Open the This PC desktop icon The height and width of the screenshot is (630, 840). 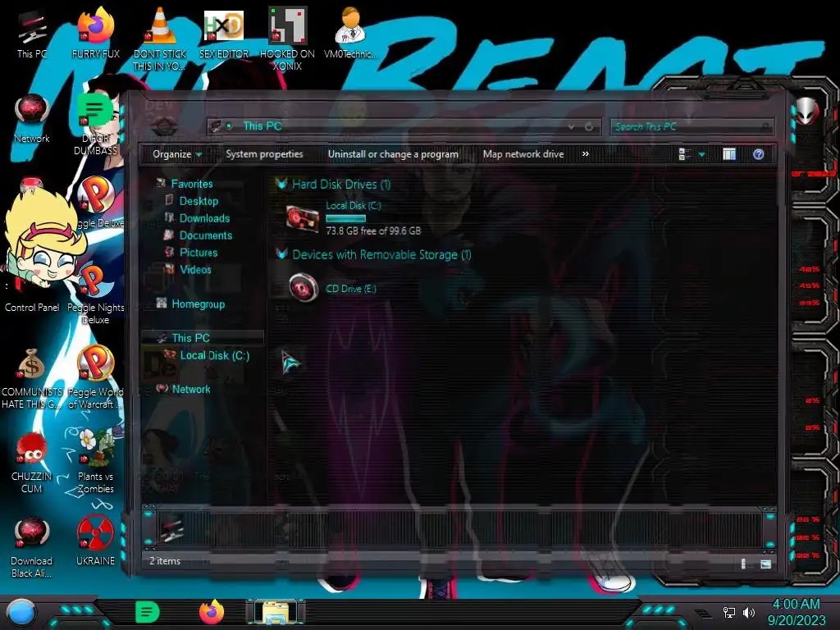pos(32,33)
